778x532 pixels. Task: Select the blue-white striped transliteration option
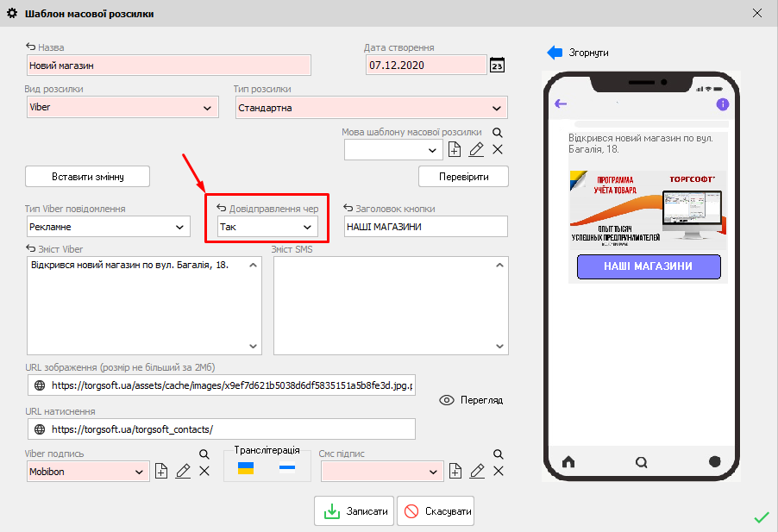286,468
